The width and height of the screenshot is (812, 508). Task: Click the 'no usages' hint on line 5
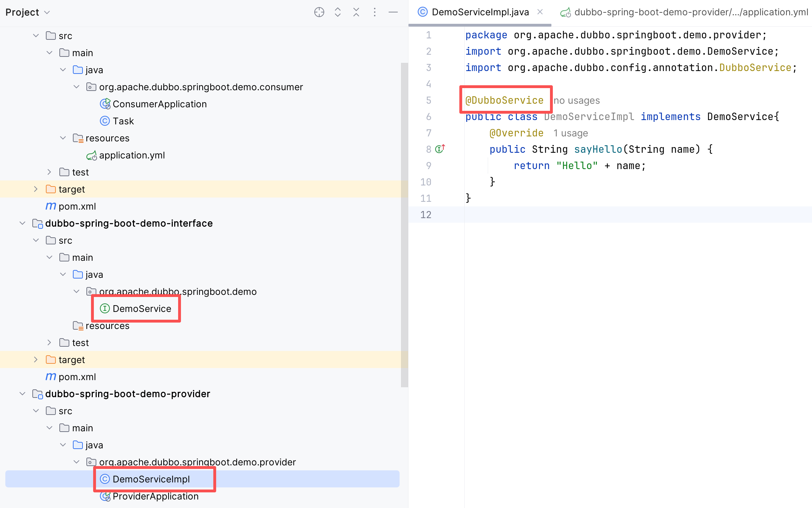click(x=576, y=101)
